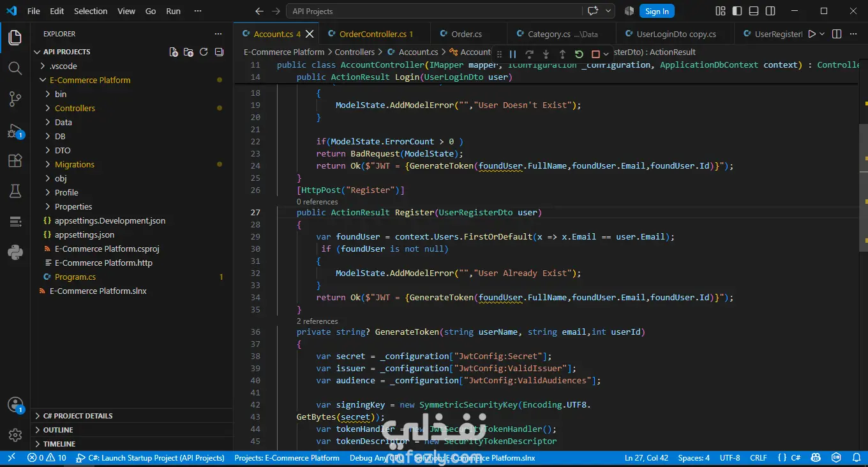Open the run button dropdown arrow
The height and width of the screenshot is (467, 868).
pos(822,34)
